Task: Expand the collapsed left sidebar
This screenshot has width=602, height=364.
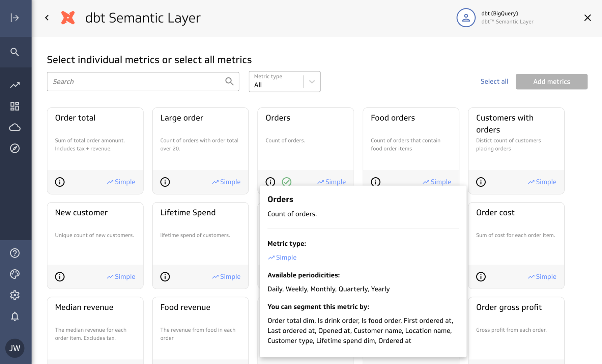Action: click(x=15, y=18)
